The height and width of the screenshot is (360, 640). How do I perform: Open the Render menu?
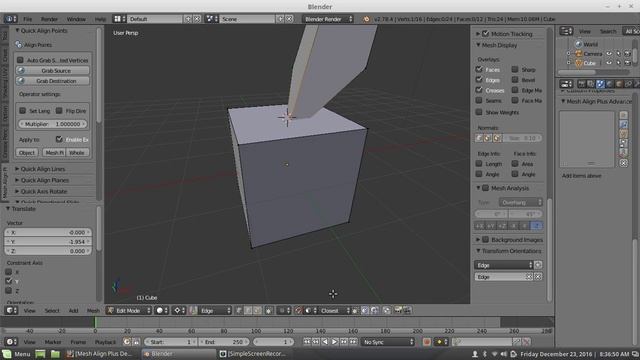coord(49,19)
